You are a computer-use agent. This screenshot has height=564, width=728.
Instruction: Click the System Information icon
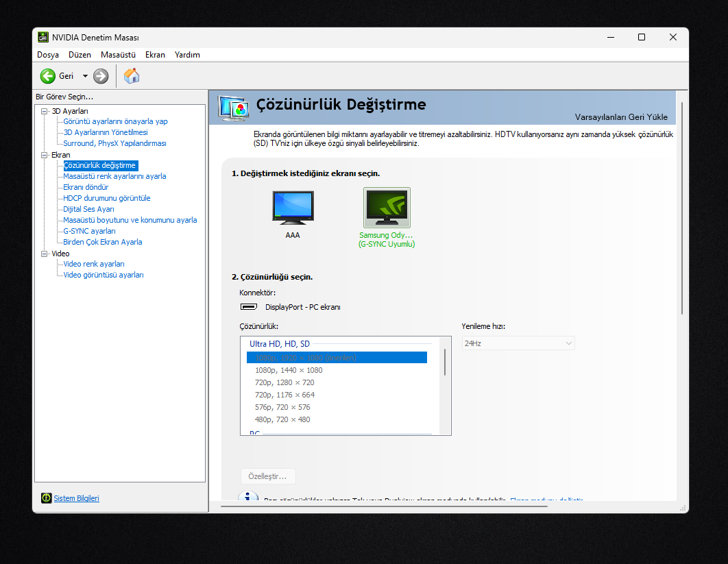(47, 498)
